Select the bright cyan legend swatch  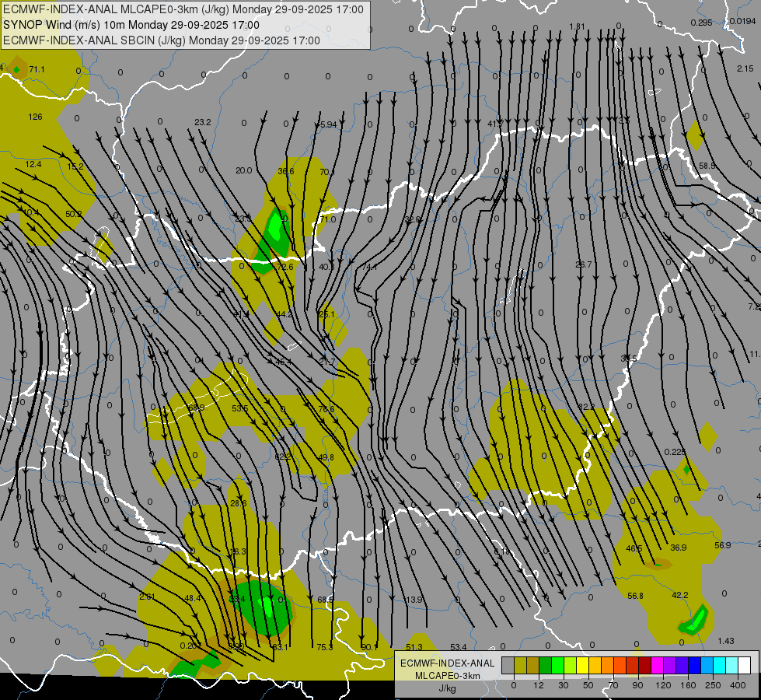coord(720,665)
